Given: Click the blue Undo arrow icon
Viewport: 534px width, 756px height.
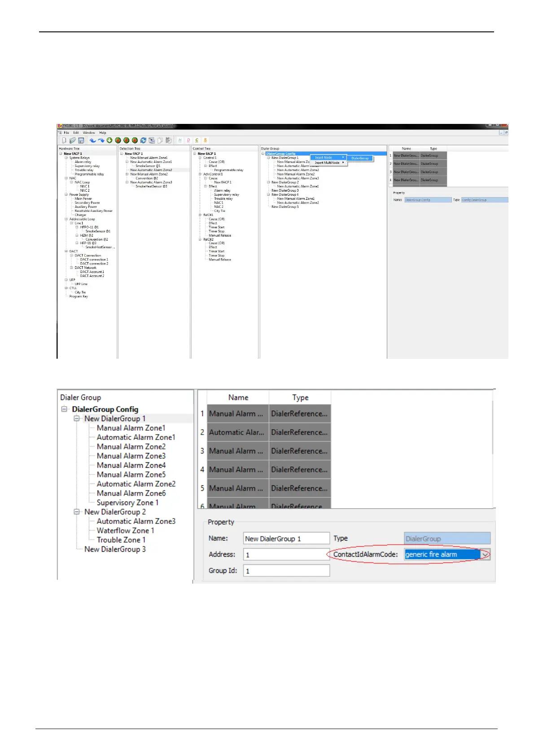Looking at the screenshot, I should pyautogui.click(x=92, y=141).
